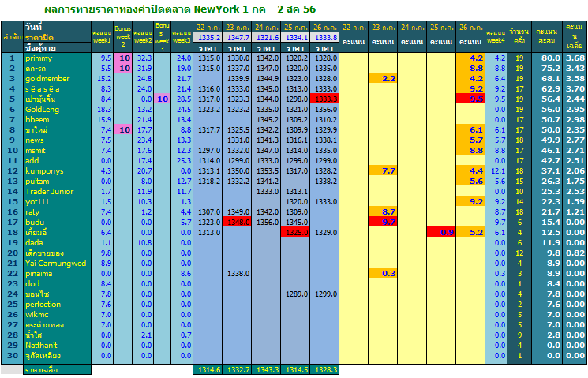Click the orange score 7.7 in kumponys row

383,171
